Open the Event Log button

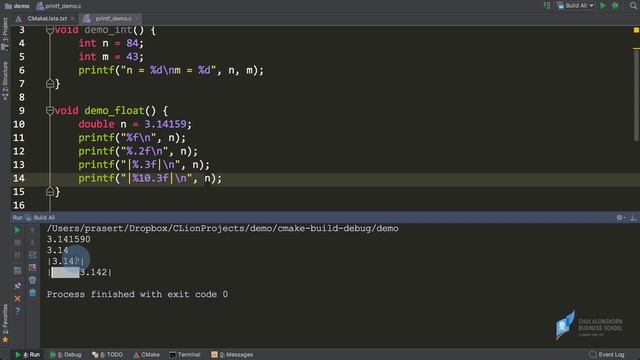point(607,355)
